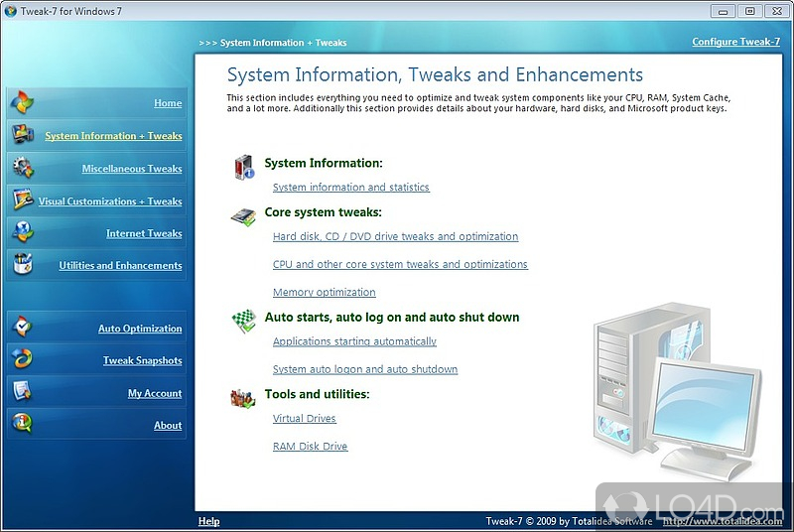Open CPU and other core system tweaks
Screen dimensions: 794x532
400,264
